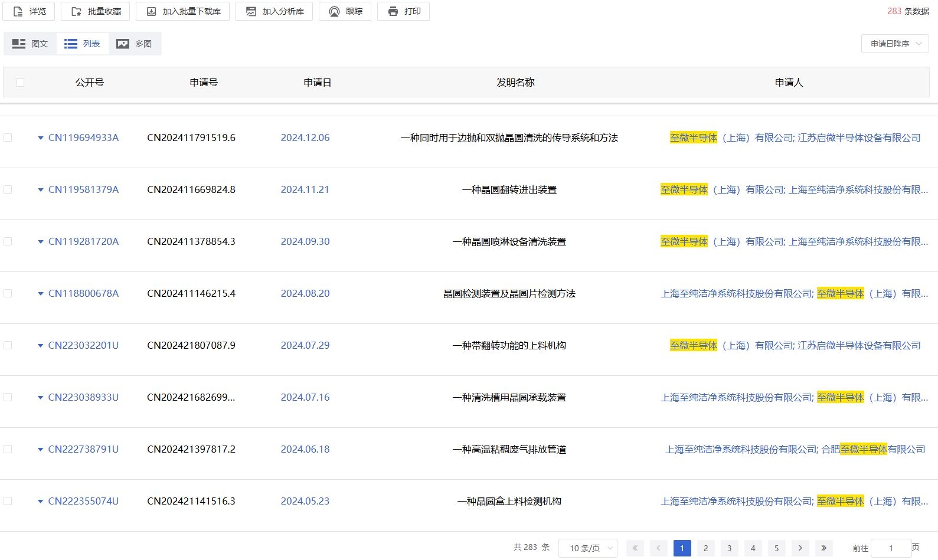Jump to last page double-arrow
Image resolution: width=938 pixels, height=560 pixels.
pos(823,548)
